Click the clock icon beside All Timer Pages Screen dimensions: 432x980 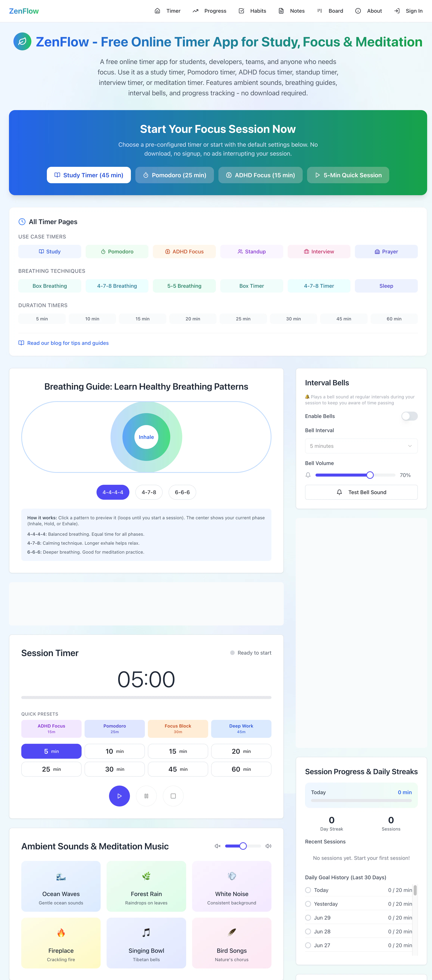pyautogui.click(x=22, y=222)
